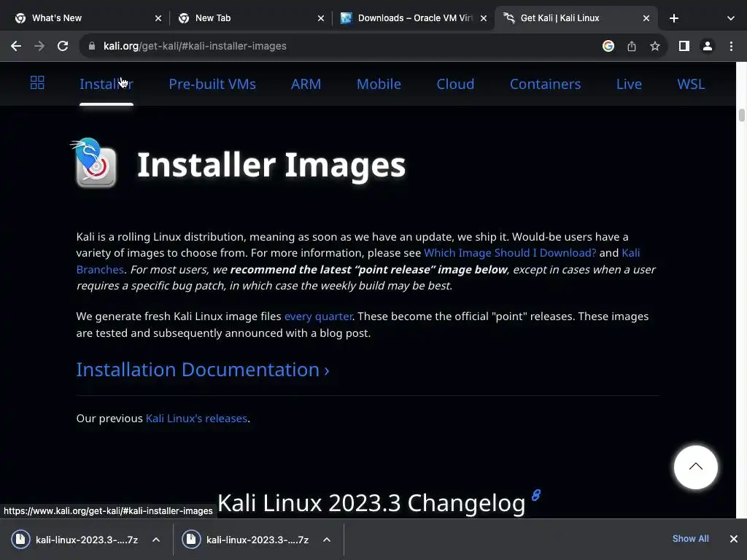Click the scroll-to-top round button
The image size is (747, 560).
click(x=695, y=467)
